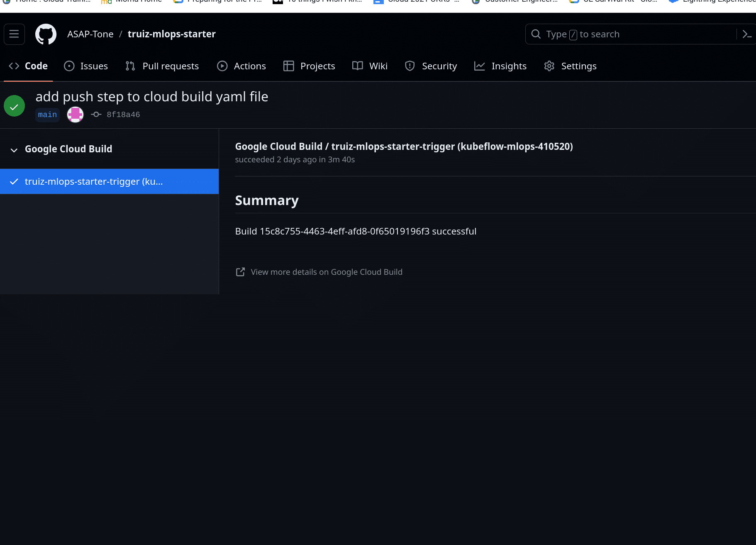Click the commit author avatar
756x545 pixels.
[75, 115]
